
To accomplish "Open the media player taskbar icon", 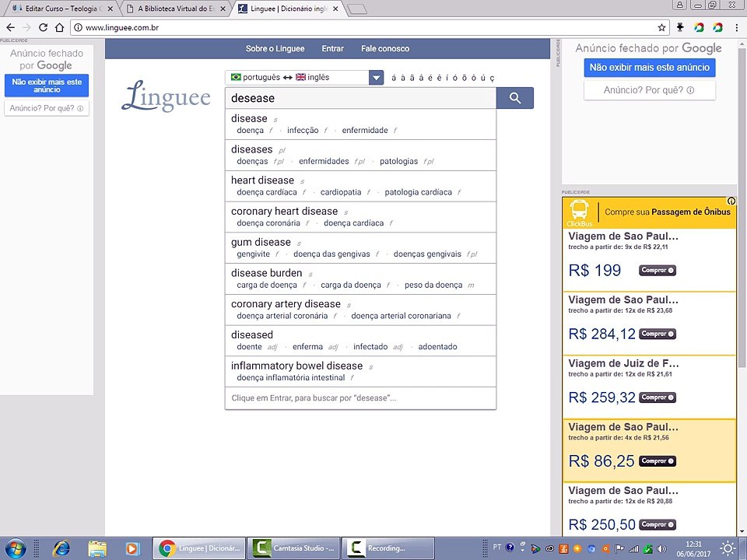I will coord(132,548).
